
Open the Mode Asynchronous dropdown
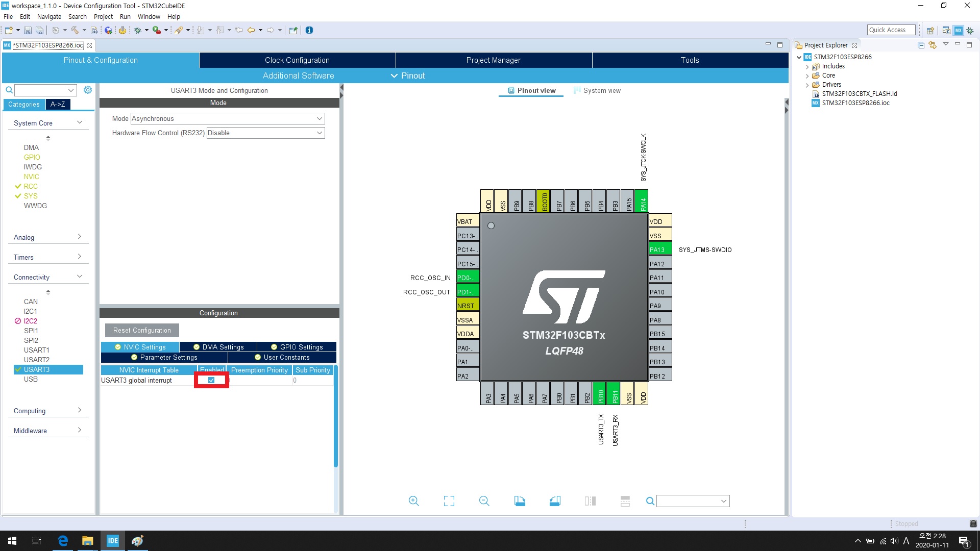[x=228, y=118]
